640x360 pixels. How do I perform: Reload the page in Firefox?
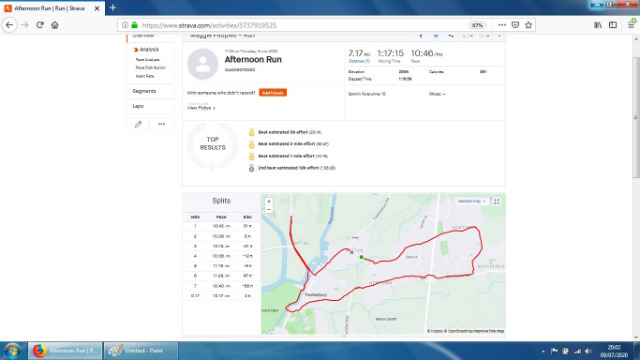point(40,25)
